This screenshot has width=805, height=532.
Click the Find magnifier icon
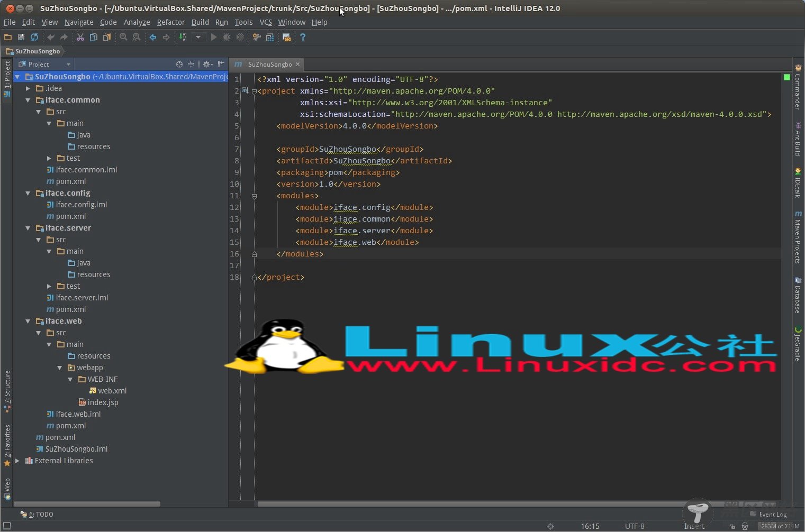(x=123, y=37)
